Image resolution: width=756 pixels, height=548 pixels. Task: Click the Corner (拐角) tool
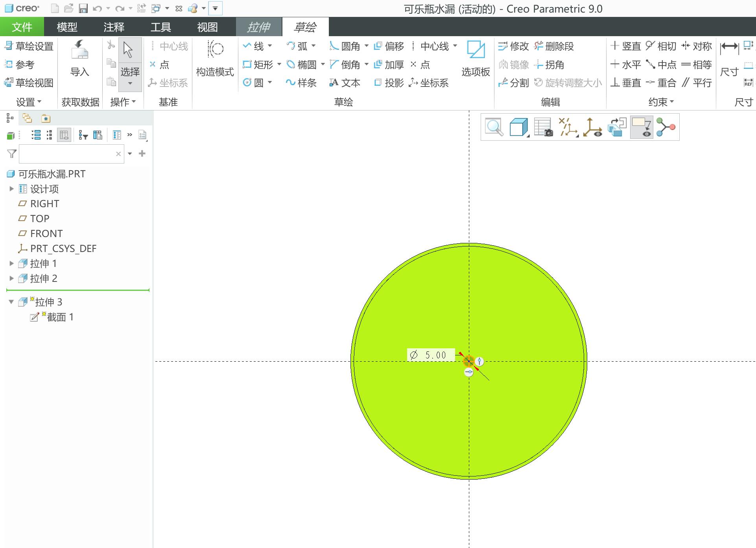(x=549, y=64)
